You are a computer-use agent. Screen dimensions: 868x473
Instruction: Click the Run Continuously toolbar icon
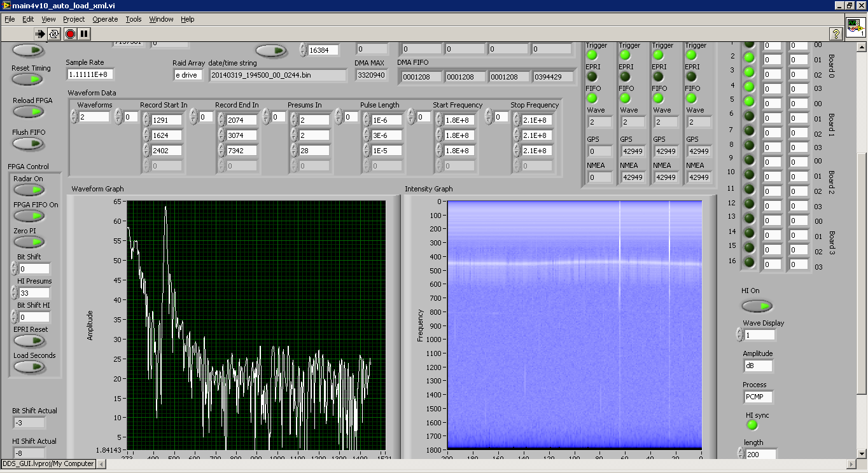54,34
